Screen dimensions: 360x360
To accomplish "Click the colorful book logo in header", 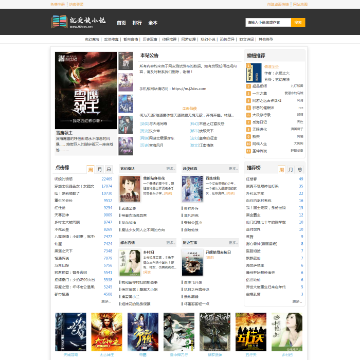I will pyautogui.click(x=59, y=22).
